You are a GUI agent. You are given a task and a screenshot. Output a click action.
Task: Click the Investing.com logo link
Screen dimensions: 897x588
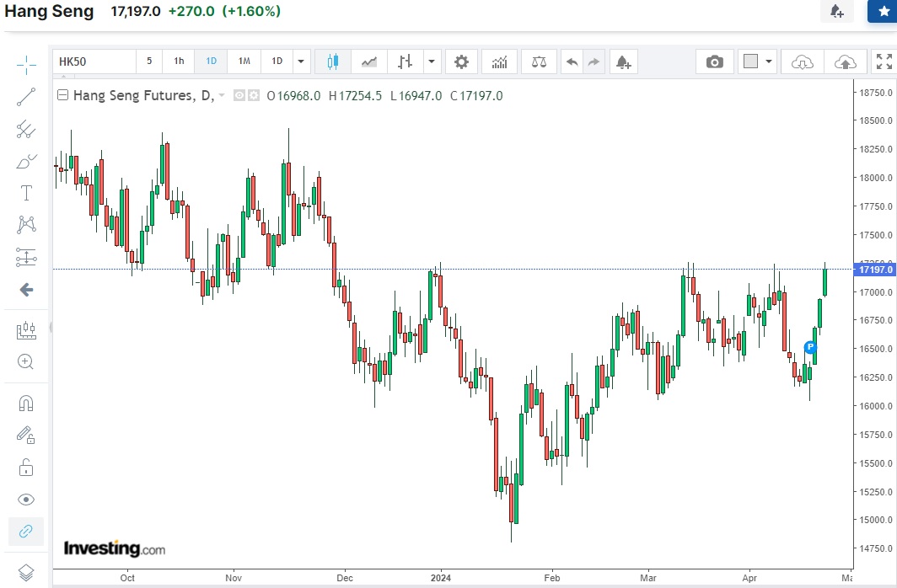point(115,549)
